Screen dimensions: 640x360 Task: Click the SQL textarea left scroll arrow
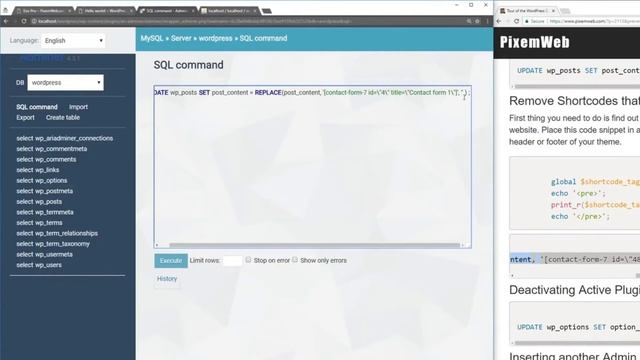tap(158, 245)
